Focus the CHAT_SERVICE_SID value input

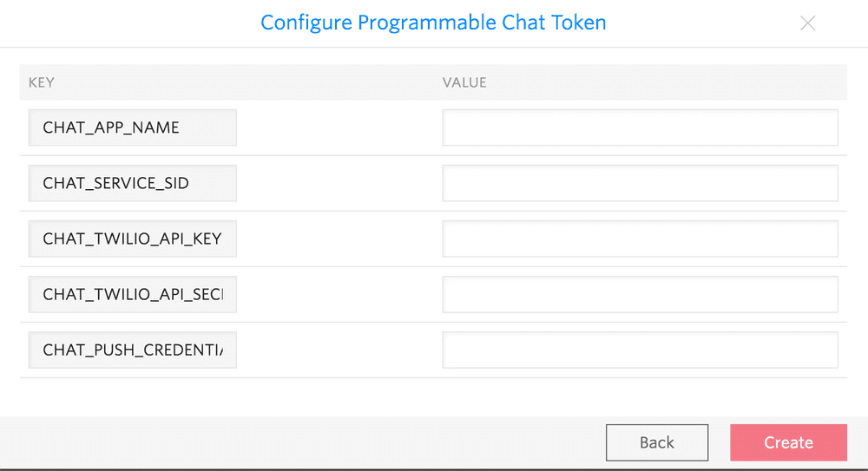[x=640, y=183]
